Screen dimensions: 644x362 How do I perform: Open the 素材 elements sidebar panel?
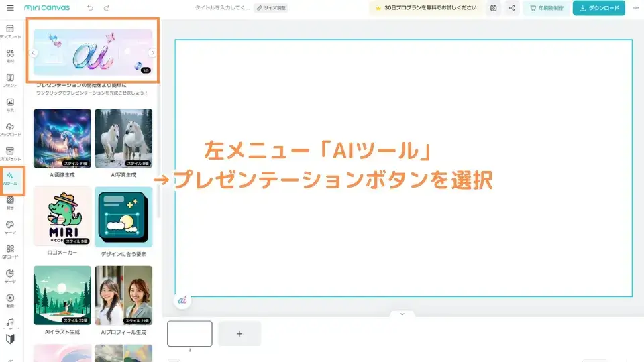[10, 56]
